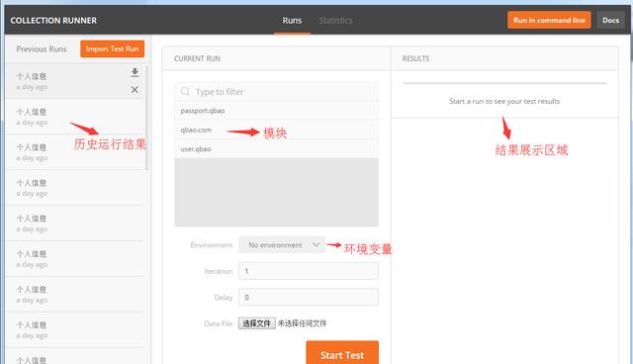This screenshot has height=364, width=633.
Task: Click the Iteration input field
Action: [309, 271]
